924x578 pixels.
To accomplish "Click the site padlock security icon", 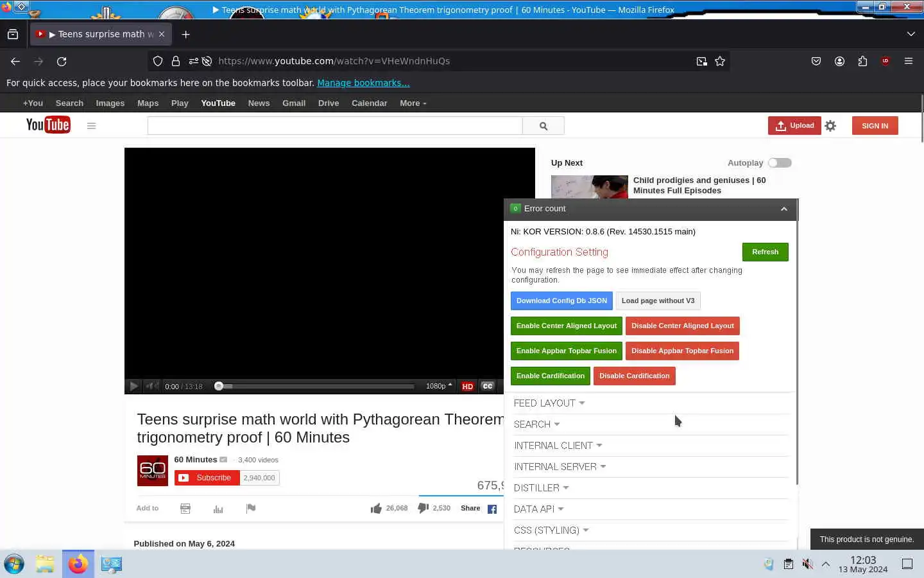I will pyautogui.click(x=175, y=61).
